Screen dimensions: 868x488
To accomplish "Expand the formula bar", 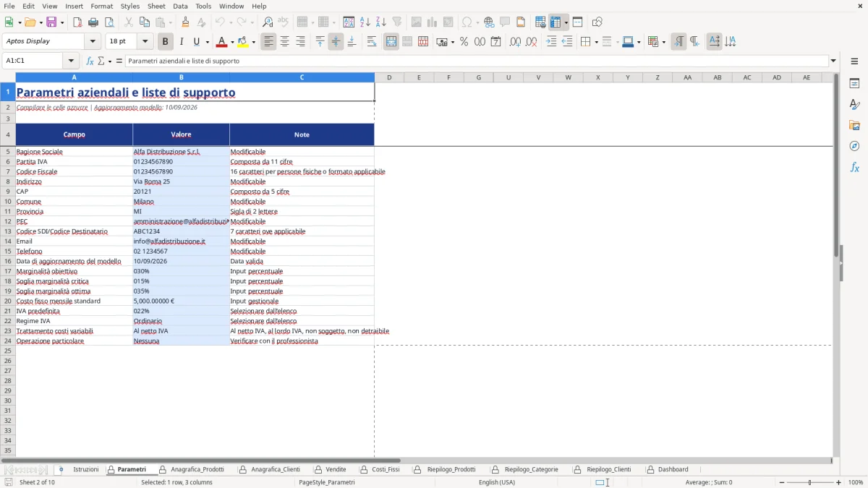I will (x=833, y=61).
